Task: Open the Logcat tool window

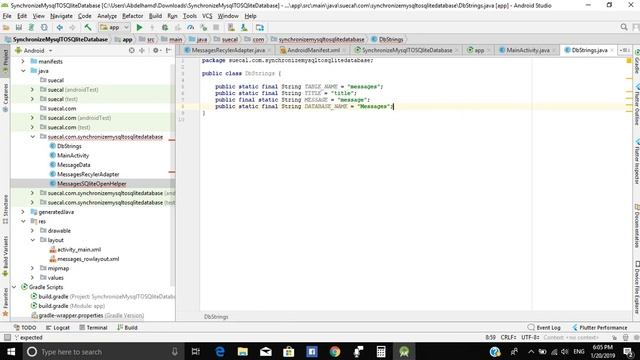Action: [58, 328]
